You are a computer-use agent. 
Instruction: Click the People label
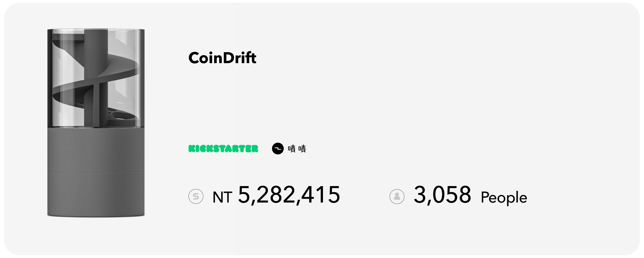click(504, 197)
